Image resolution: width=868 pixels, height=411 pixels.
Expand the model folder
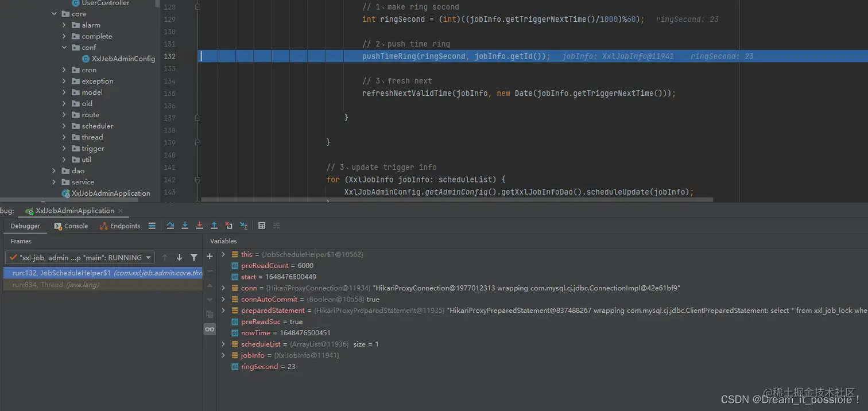click(64, 92)
